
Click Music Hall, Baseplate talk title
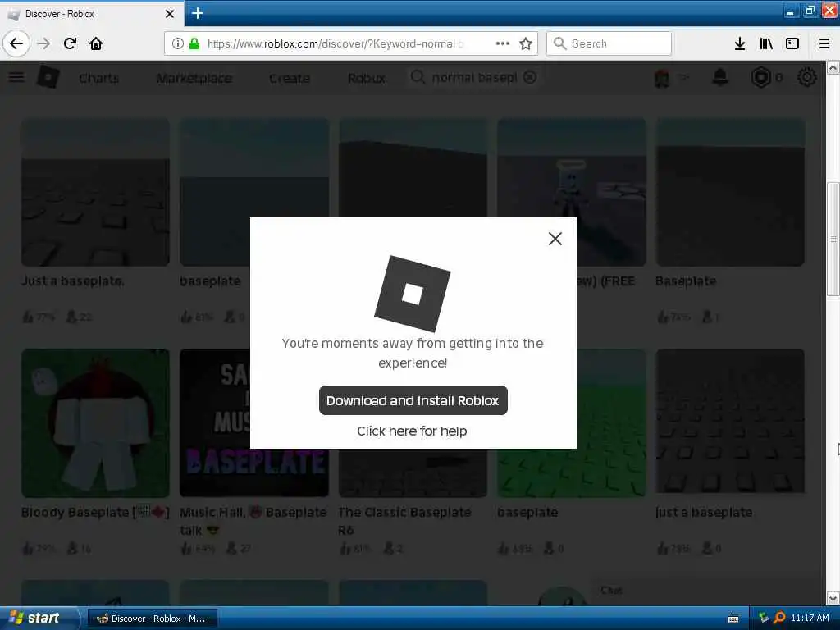[253, 521]
